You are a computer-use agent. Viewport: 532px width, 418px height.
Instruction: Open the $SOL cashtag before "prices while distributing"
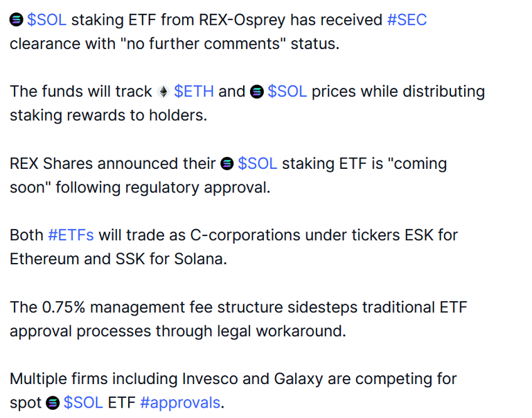[287, 91]
